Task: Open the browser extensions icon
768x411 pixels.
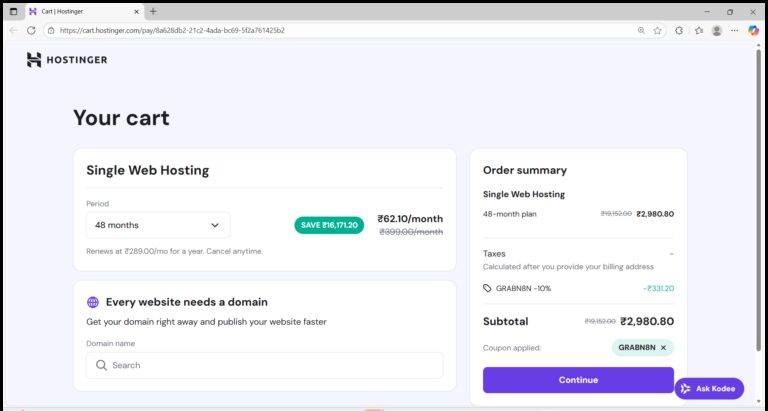Action: (679, 30)
